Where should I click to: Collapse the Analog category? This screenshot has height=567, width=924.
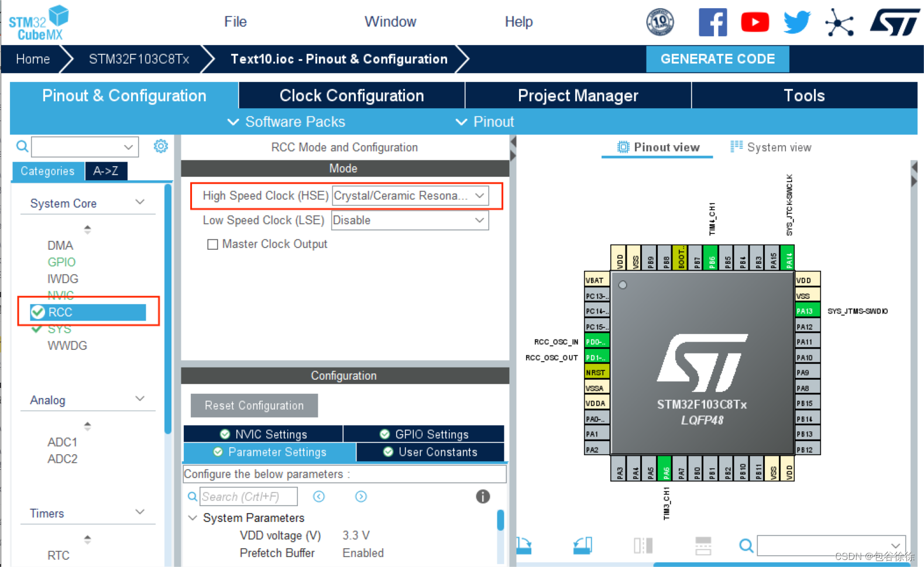pos(140,399)
